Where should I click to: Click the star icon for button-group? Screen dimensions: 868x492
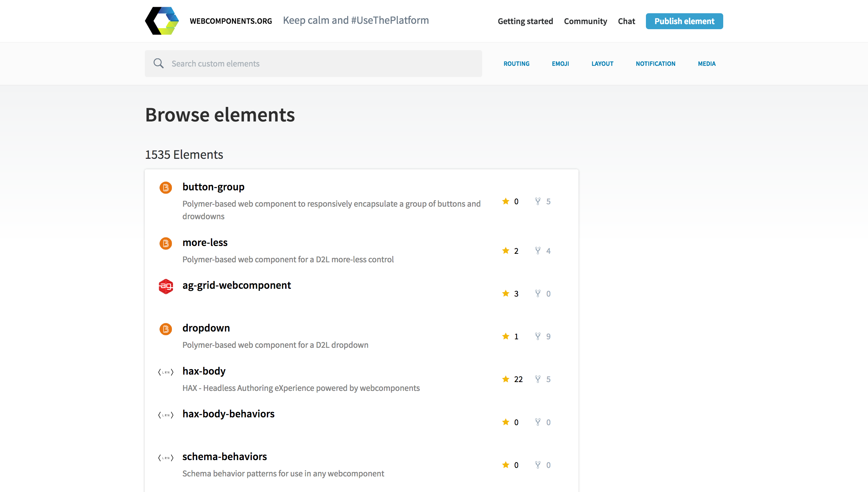506,201
